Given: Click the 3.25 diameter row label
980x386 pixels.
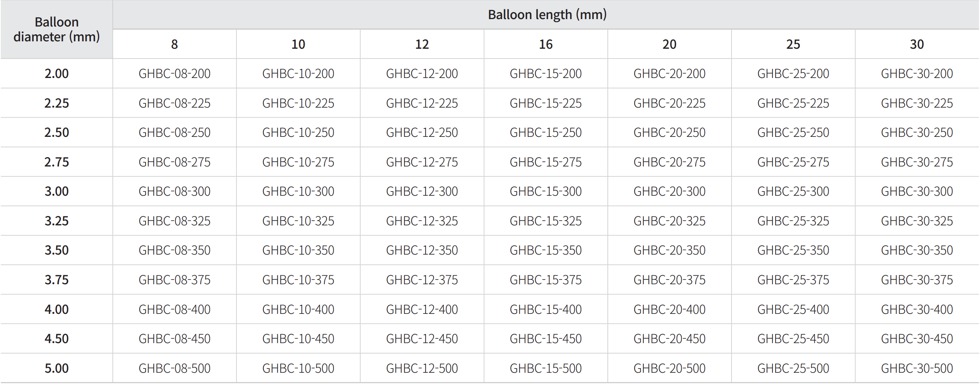Looking at the screenshot, I should click(57, 221).
